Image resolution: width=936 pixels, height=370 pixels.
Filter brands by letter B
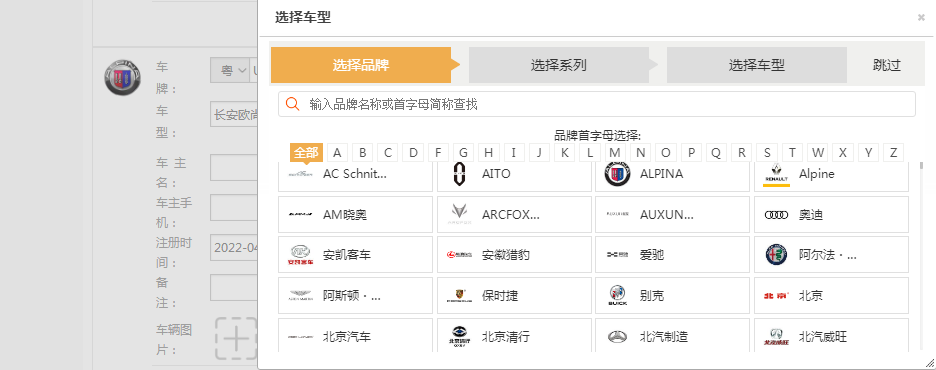[362, 153]
